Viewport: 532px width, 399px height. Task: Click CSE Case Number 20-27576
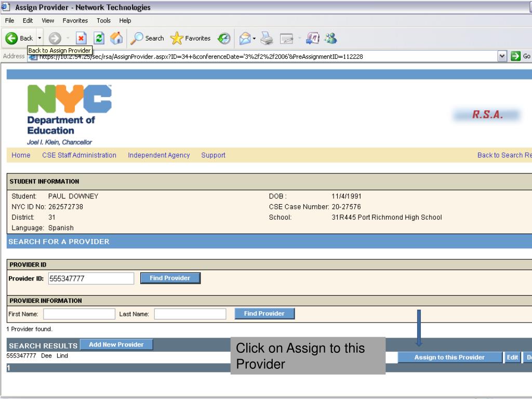pyautogui.click(x=346, y=207)
